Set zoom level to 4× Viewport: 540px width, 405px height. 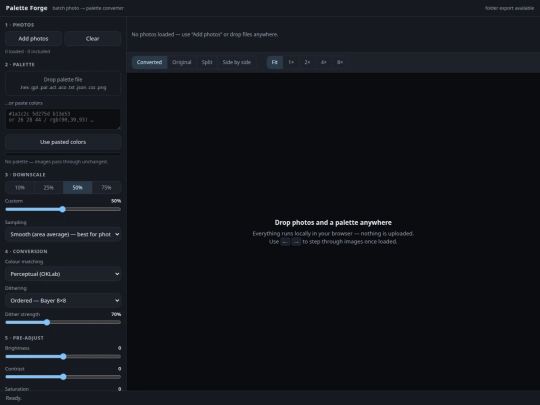point(324,62)
